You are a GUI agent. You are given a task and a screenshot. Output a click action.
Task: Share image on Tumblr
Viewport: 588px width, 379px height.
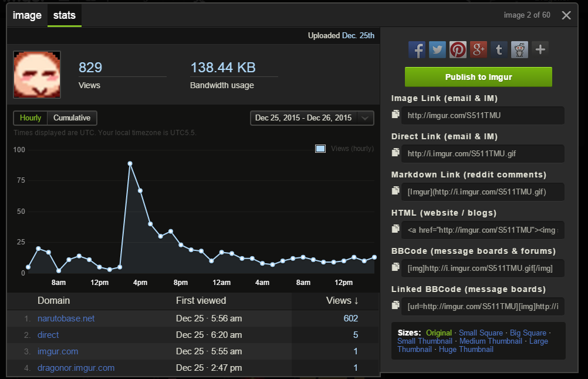point(499,49)
